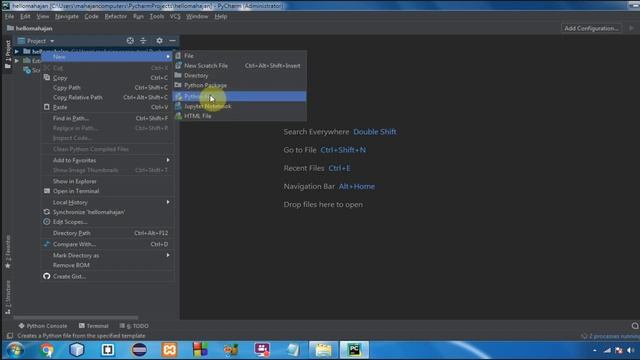Open File Explorer from taskbar
Image resolution: width=640 pixels, height=360 pixels.
click(x=323, y=350)
